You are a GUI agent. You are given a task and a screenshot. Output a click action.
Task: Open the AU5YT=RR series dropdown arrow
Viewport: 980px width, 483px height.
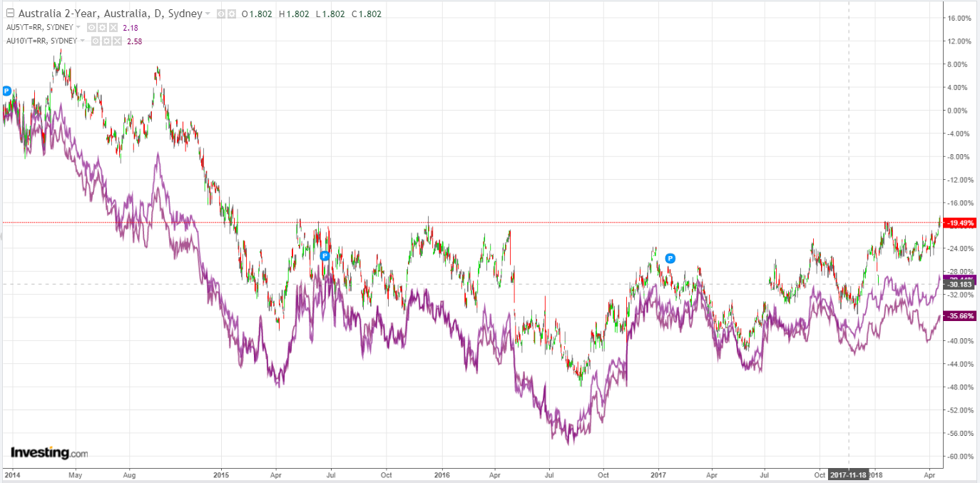tap(78, 27)
